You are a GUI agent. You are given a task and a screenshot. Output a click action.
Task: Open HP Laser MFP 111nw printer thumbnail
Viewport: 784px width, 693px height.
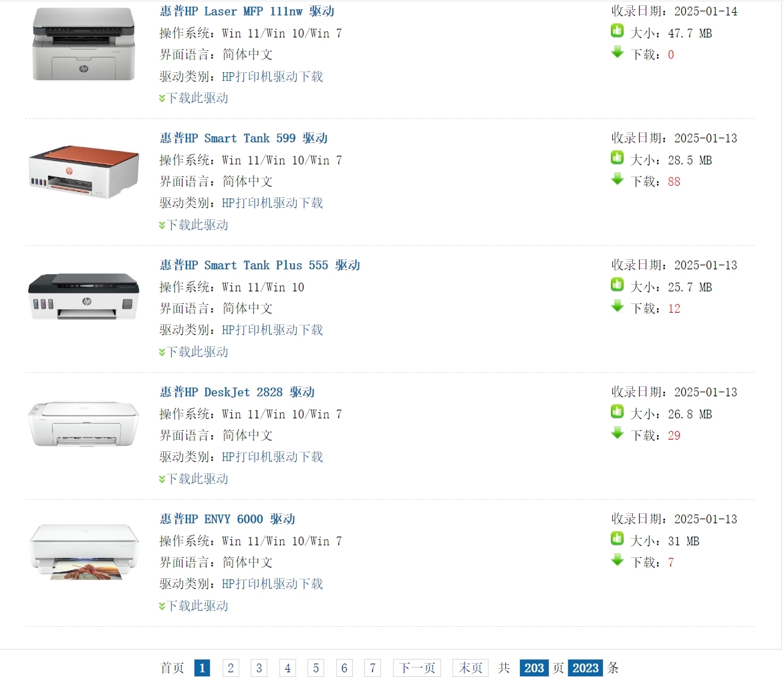click(x=84, y=44)
